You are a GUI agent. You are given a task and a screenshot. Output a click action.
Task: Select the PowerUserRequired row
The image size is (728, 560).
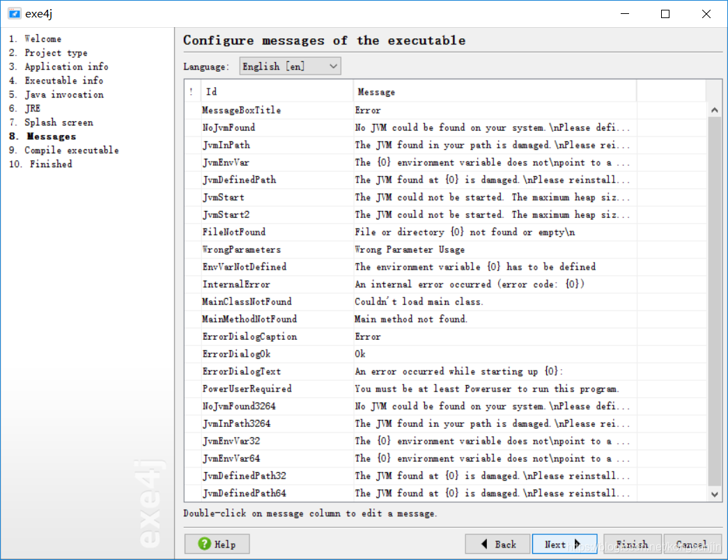pyautogui.click(x=446, y=389)
